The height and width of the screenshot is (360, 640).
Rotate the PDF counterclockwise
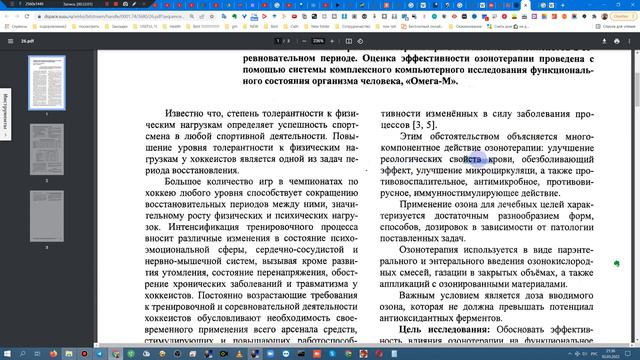[x=360, y=41]
